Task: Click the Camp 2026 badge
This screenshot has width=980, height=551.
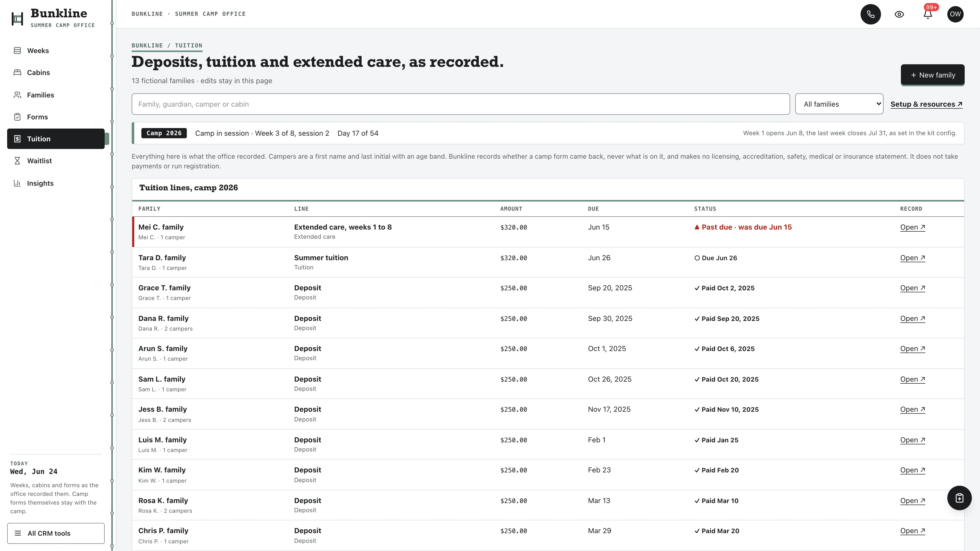Action: (164, 133)
